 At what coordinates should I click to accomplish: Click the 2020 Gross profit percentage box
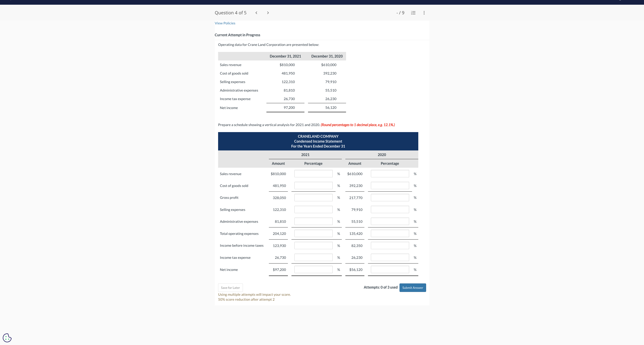(x=389, y=197)
